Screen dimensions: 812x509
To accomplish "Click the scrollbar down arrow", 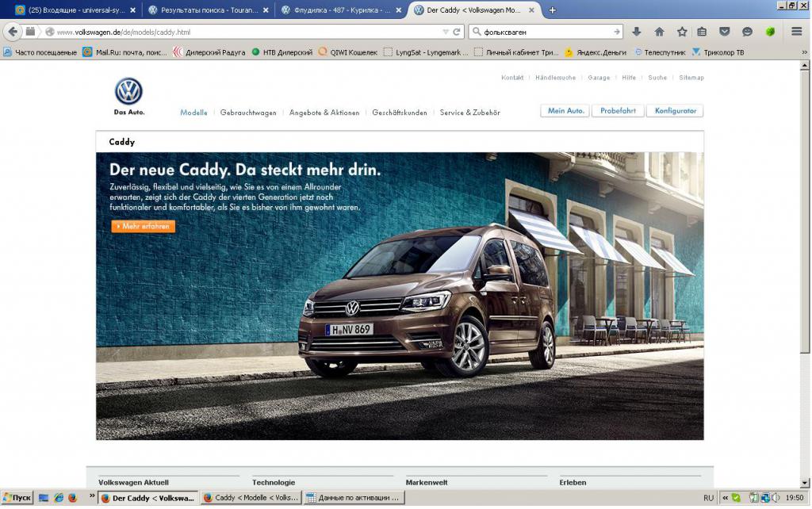I will click(804, 483).
